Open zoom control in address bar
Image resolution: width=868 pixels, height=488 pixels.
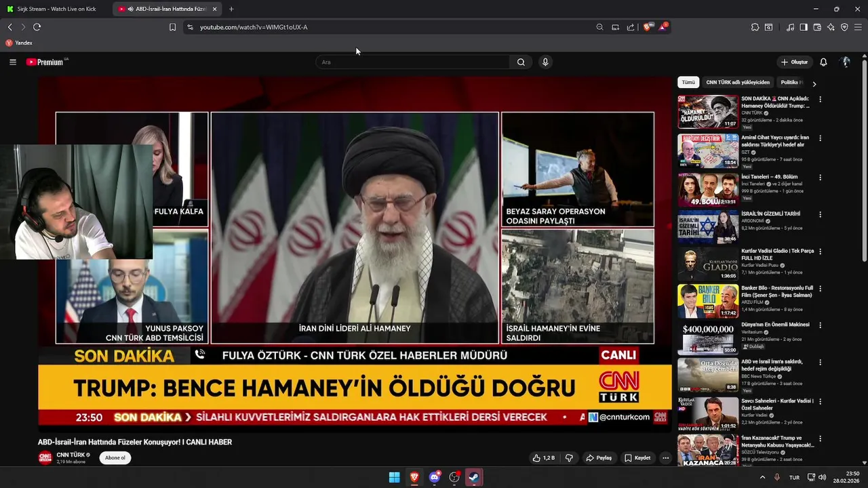click(x=599, y=27)
